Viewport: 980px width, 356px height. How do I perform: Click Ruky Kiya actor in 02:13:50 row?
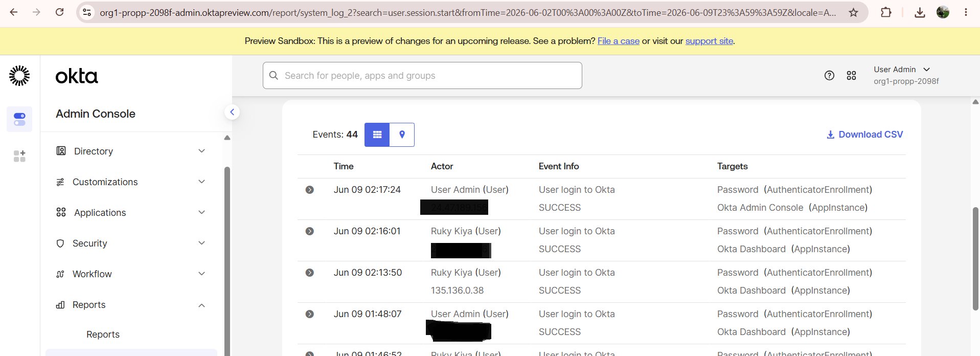coord(466,273)
